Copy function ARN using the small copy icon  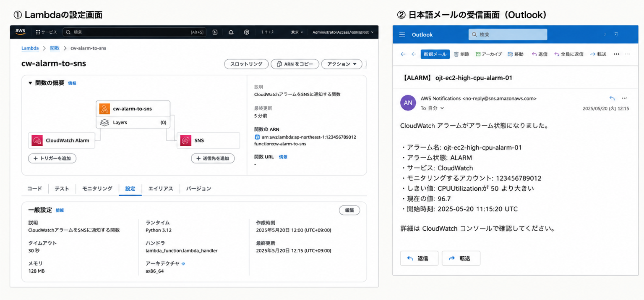(257, 137)
